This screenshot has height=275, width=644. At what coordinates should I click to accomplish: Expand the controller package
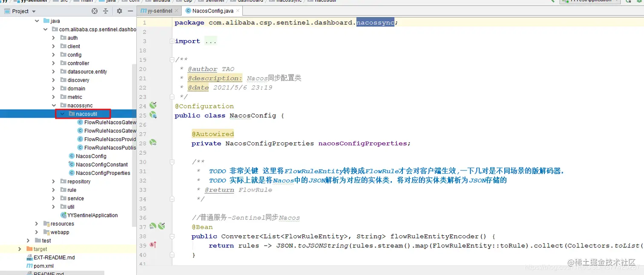[x=53, y=63]
